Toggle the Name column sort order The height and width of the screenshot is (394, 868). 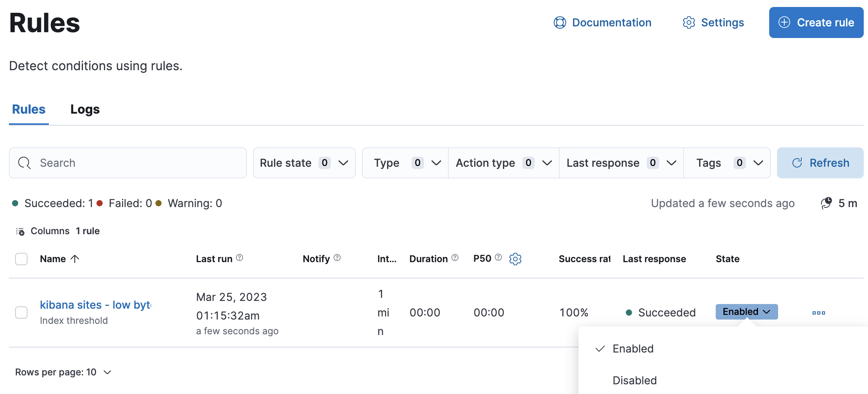[75, 259]
